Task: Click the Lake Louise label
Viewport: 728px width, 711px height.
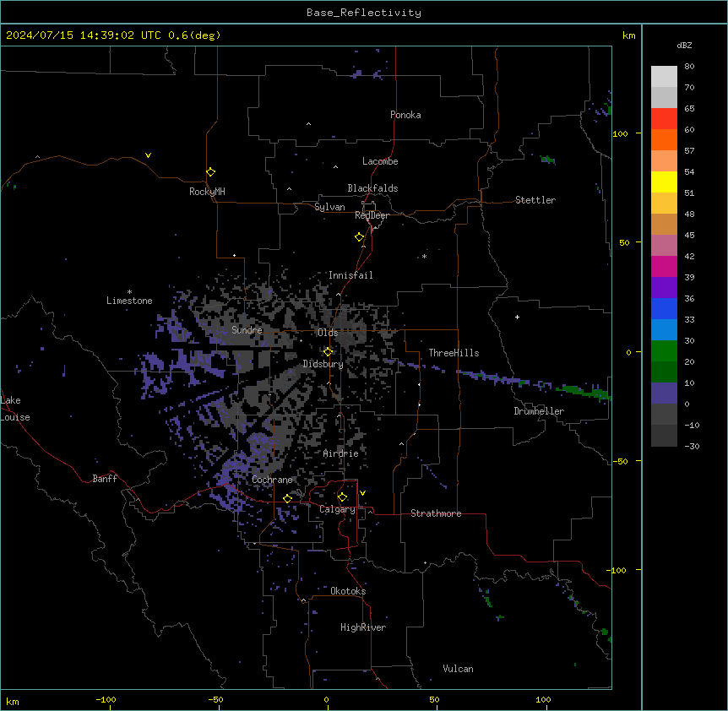Action: (x=15, y=409)
